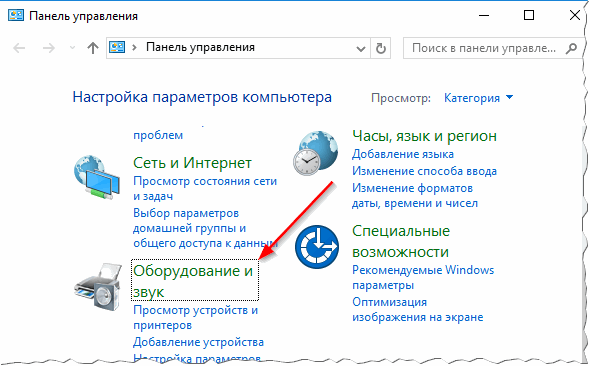Open the address bar history dropdown
The height and width of the screenshot is (366, 590).
(361, 49)
